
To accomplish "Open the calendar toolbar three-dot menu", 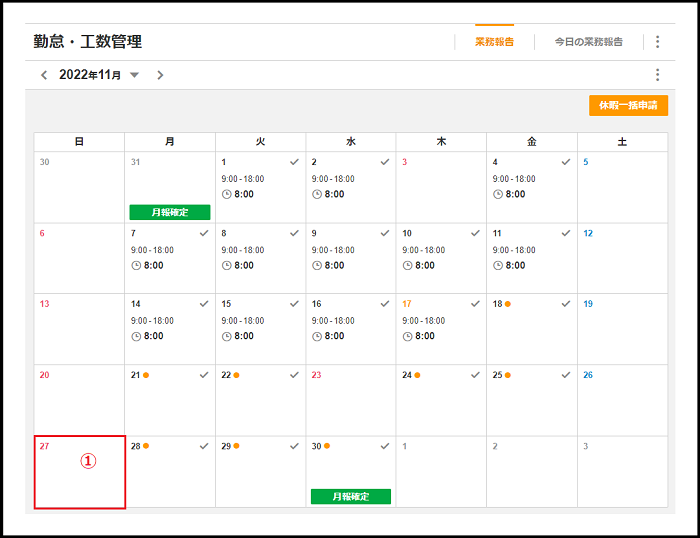I will tap(657, 75).
